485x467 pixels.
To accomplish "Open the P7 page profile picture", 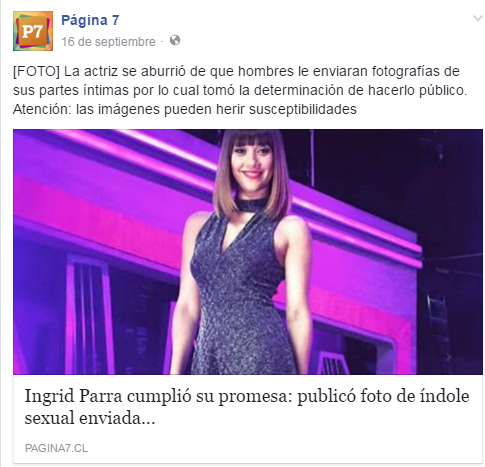I will [x=33, y=31].
